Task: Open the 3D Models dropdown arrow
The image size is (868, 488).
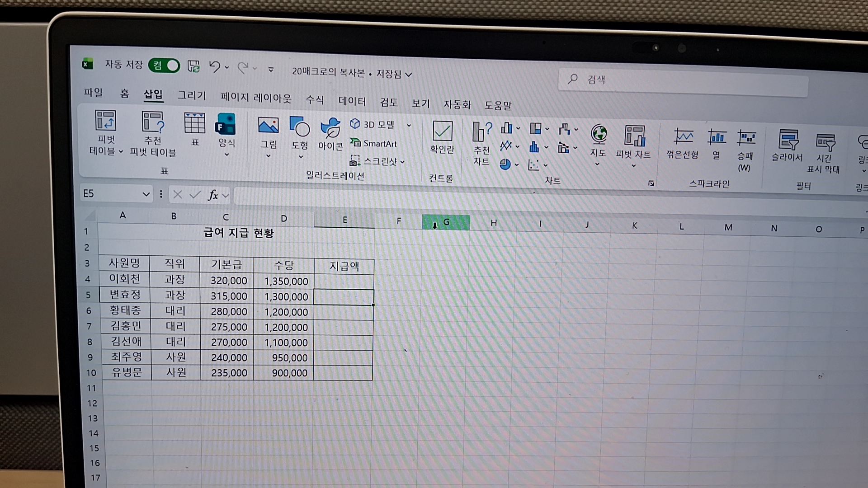Action: [x=409, y=126]
